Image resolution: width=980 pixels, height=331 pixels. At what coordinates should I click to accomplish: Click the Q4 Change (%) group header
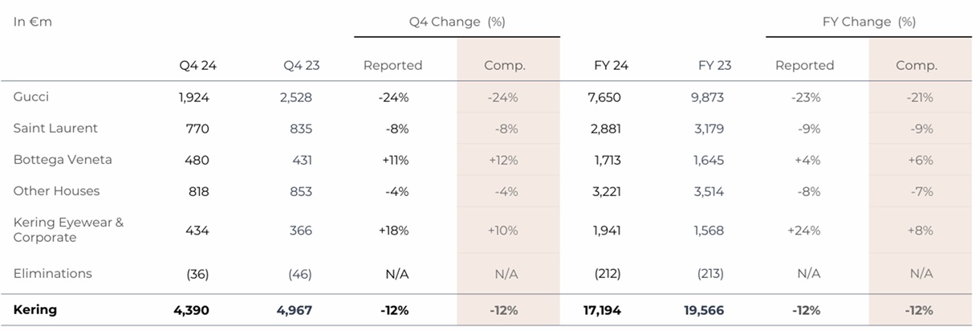point(457,22)
